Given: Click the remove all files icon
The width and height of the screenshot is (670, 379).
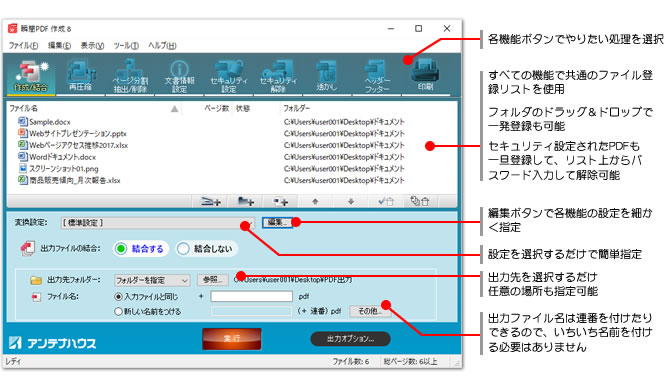Looking at the screenshot, I should [x=420, y=201].
